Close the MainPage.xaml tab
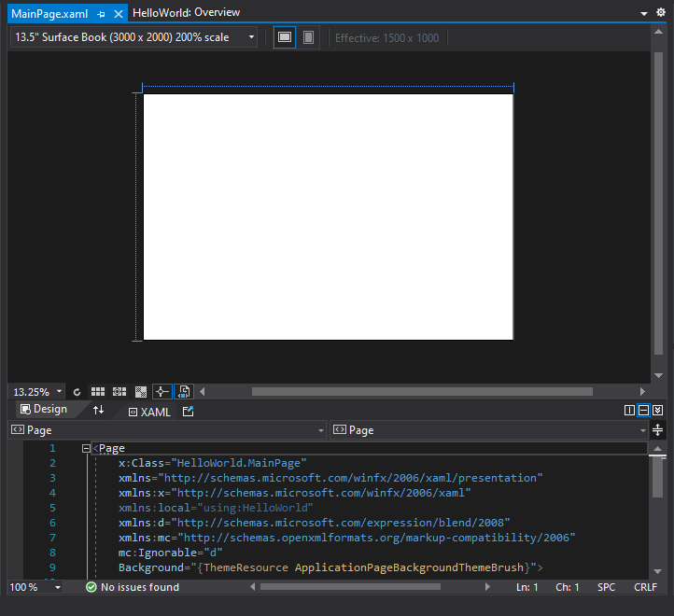This screenshot has height=616, width=674. tap(119, 14)
